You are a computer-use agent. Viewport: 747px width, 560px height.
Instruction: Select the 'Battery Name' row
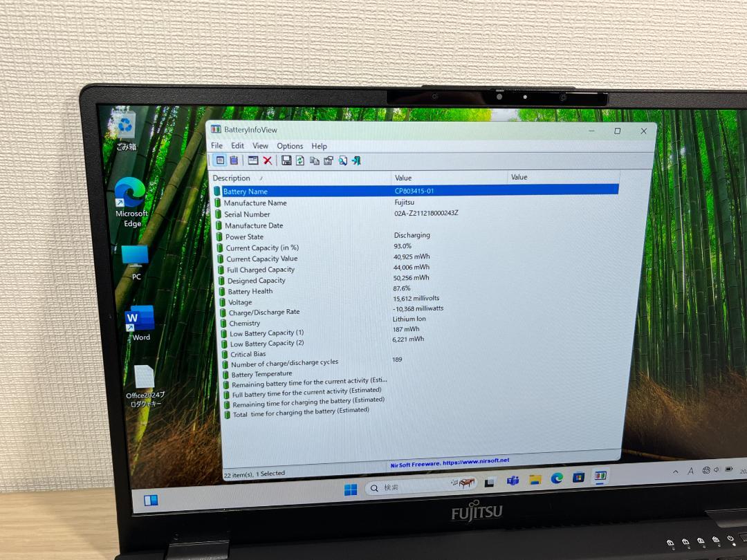tap(416, 191)
